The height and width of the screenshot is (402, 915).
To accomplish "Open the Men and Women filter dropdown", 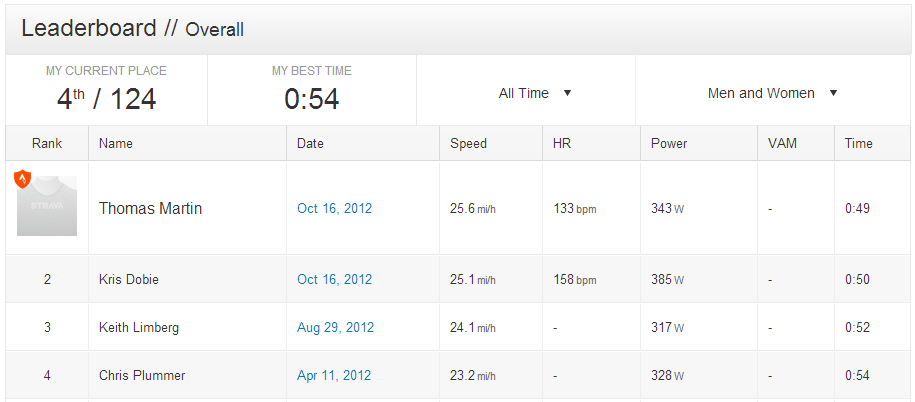I will (762, 93).
